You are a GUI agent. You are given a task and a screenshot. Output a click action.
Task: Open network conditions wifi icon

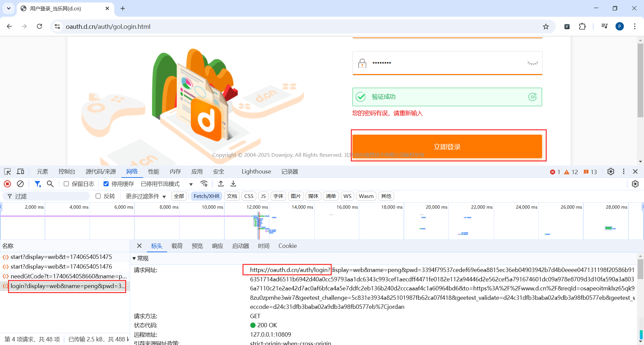[x=204, y=184]
